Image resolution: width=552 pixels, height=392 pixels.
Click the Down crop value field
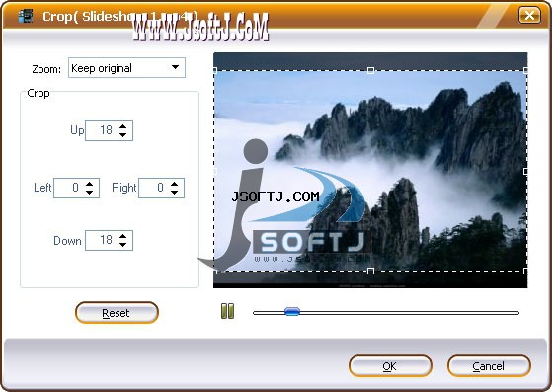click(110, 240)
